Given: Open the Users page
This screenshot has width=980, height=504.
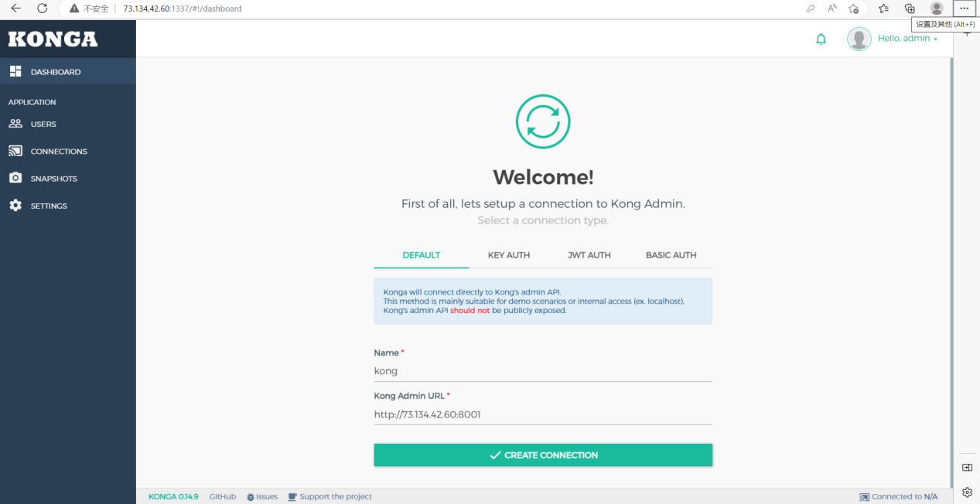Looking at the screenshot, I should tap(67, 124).
